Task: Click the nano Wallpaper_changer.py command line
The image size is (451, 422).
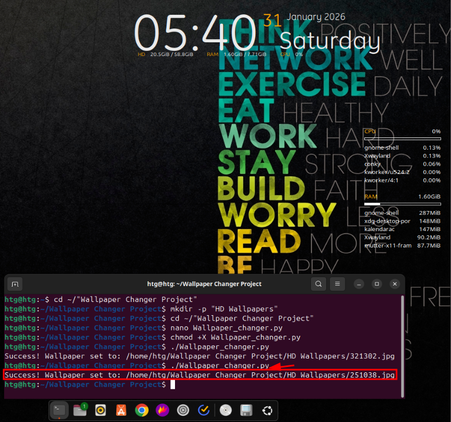Action: click(143, 328)
